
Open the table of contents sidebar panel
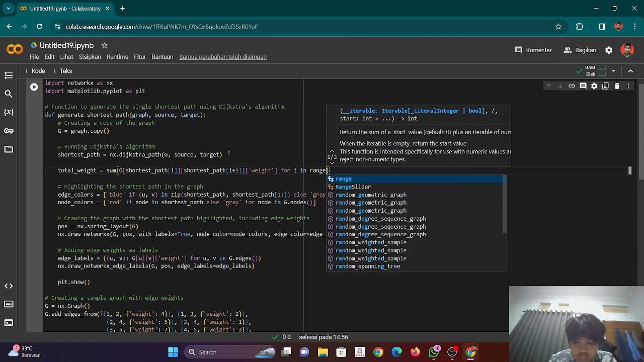[9, 75]
